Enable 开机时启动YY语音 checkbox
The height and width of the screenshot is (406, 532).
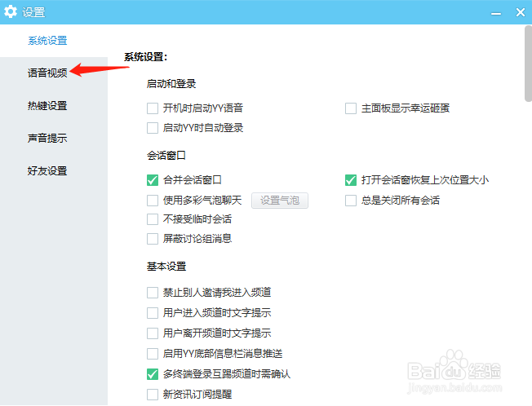(153, 108)
